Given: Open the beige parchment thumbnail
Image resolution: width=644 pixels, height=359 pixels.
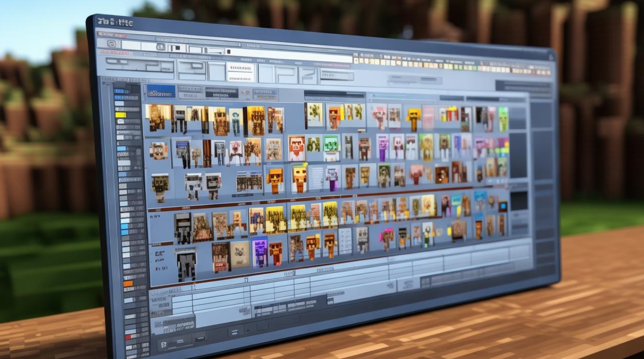Looking at the screenshot, I should [x=239, y=254].
